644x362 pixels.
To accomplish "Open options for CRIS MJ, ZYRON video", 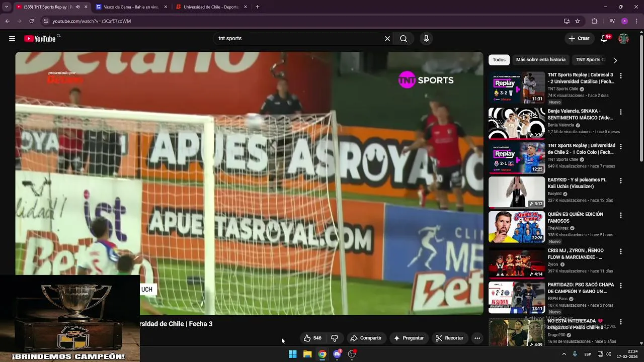I will (620, 251).
